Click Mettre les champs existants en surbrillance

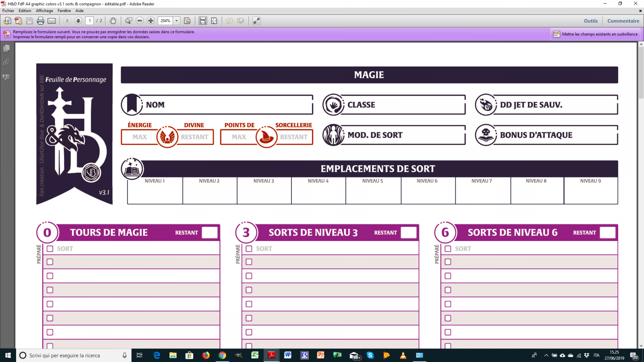[595, 34]
